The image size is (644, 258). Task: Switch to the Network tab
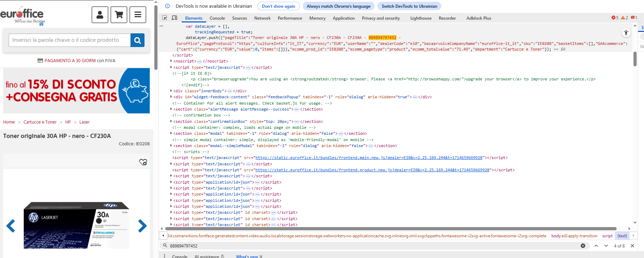pos(262,18)
